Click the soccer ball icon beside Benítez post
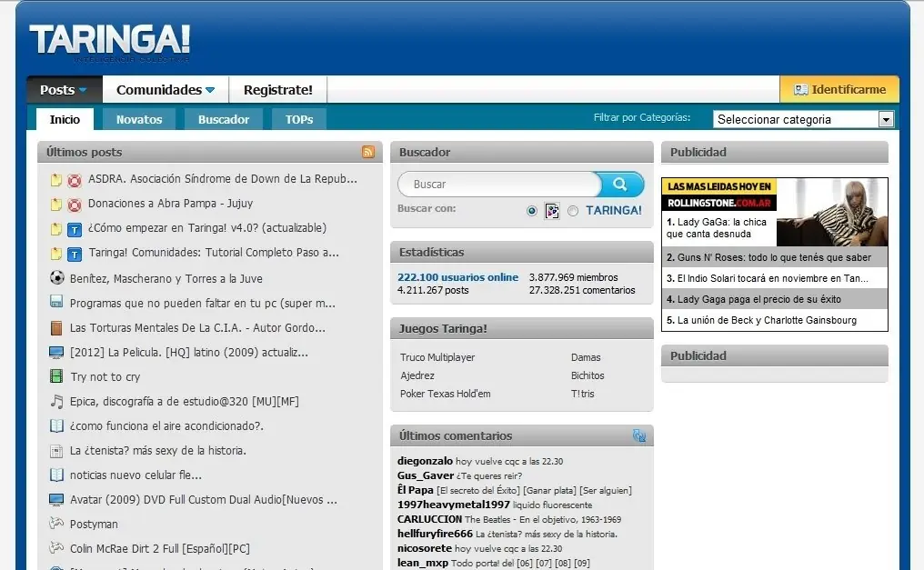Screen dimensions: 924x570 point(56,278)
